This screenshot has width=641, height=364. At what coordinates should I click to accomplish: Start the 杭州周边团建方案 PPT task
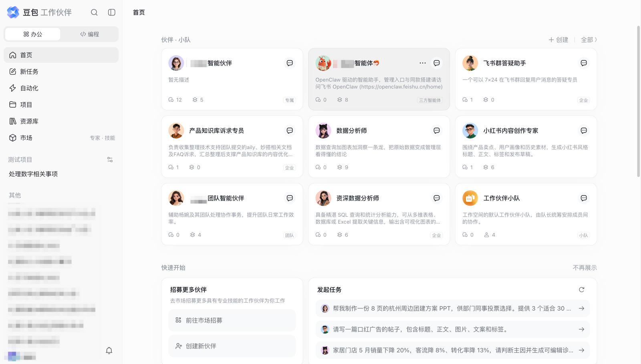tap(453, 309)
